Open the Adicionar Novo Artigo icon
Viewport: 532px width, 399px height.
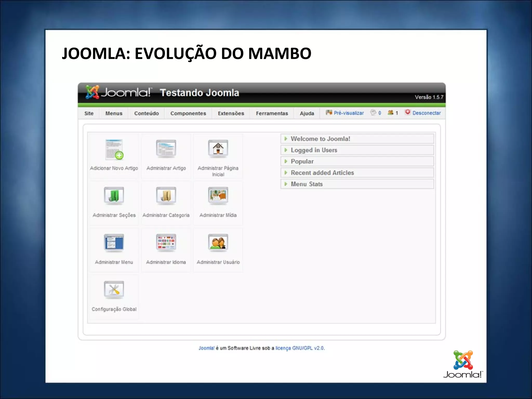coord(114,150)
